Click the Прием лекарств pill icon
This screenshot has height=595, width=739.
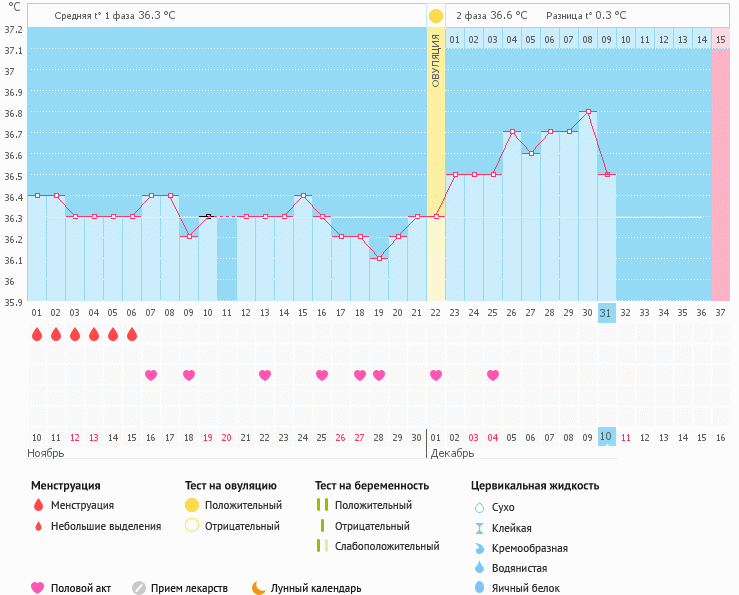[139, 588]
